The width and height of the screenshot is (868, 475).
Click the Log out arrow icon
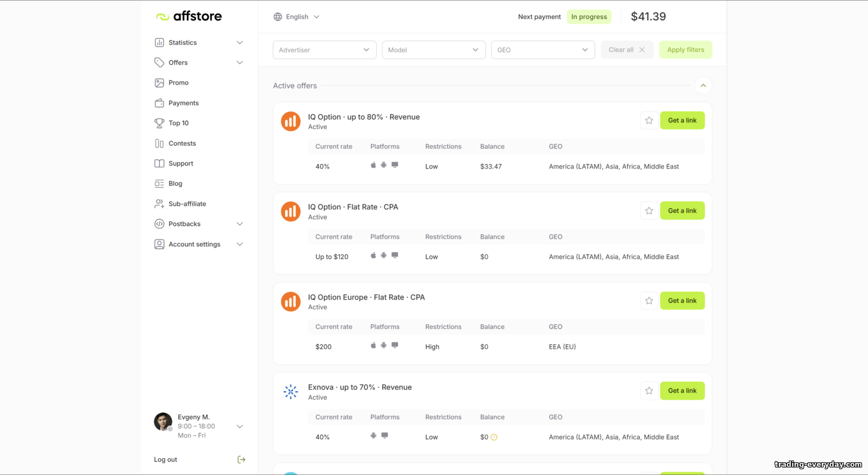click(241, 459)
